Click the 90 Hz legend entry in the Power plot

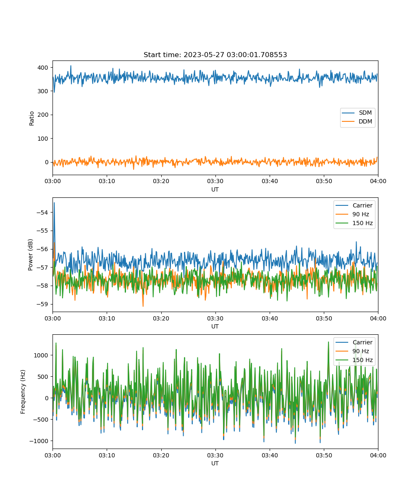pyautogui.click(x=361, y=214)
